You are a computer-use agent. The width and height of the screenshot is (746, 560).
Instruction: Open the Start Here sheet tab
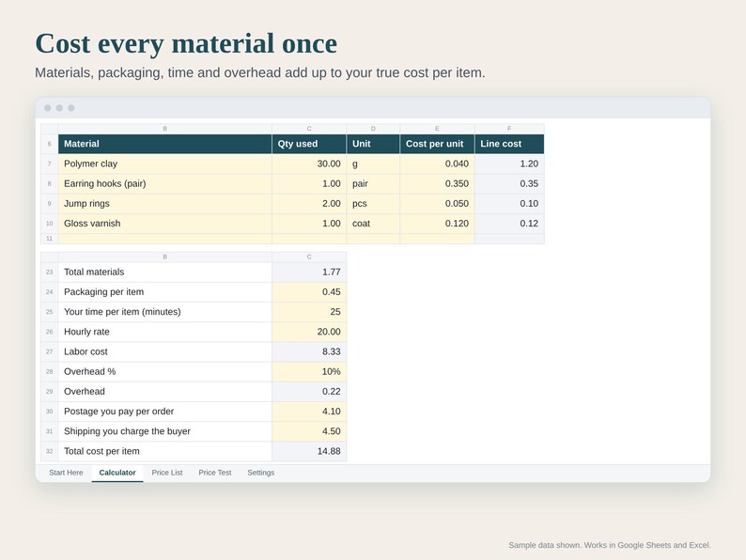(66, 473)
